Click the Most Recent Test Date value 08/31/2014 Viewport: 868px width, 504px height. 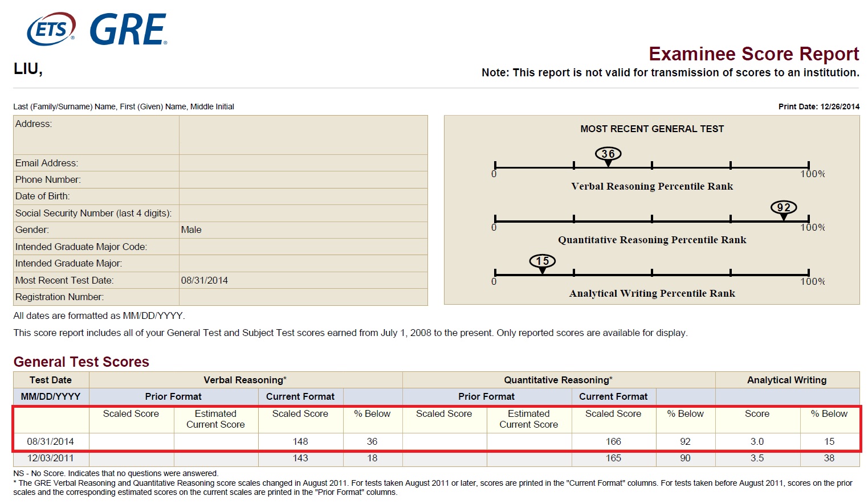coord(205,280)
